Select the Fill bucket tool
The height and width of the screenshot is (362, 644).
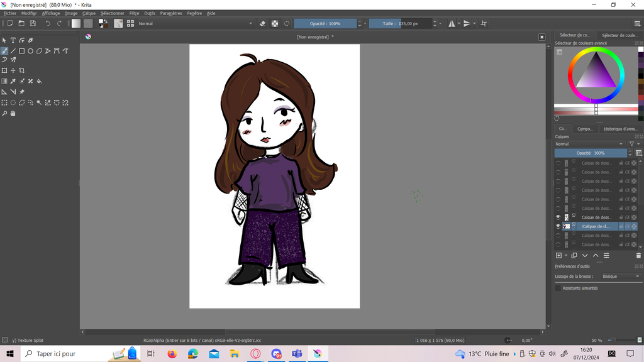39,81
